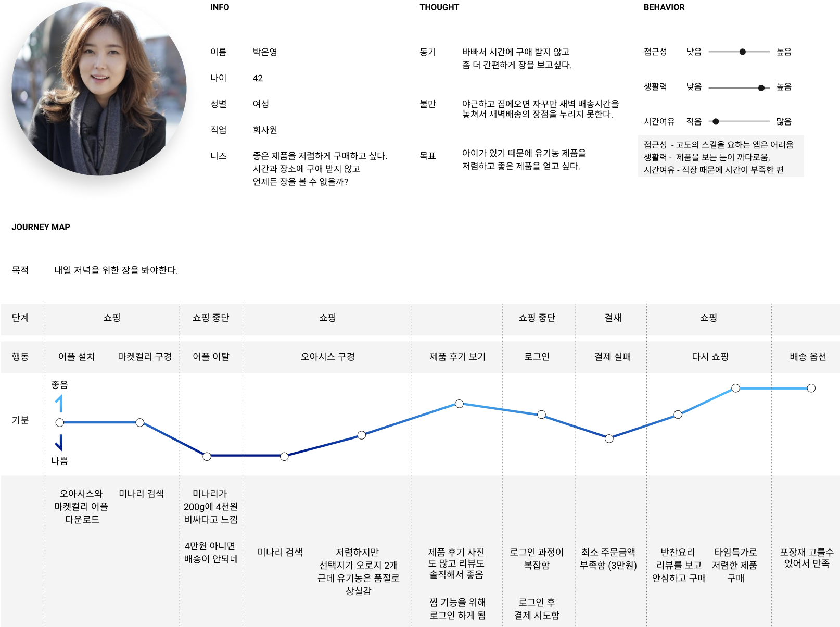Click the 제품 후기 보기 action cell
The height and width of the screenshot is (627, 840).
click(457, 357)
